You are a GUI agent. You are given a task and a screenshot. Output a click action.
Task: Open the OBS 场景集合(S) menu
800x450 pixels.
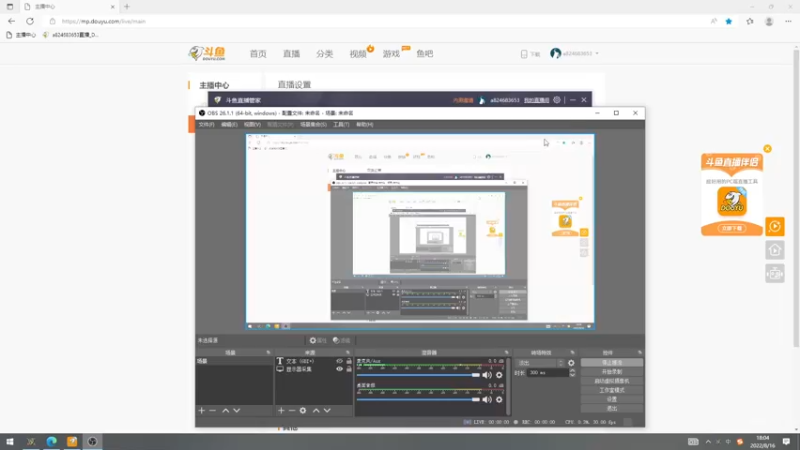point(313,124)
